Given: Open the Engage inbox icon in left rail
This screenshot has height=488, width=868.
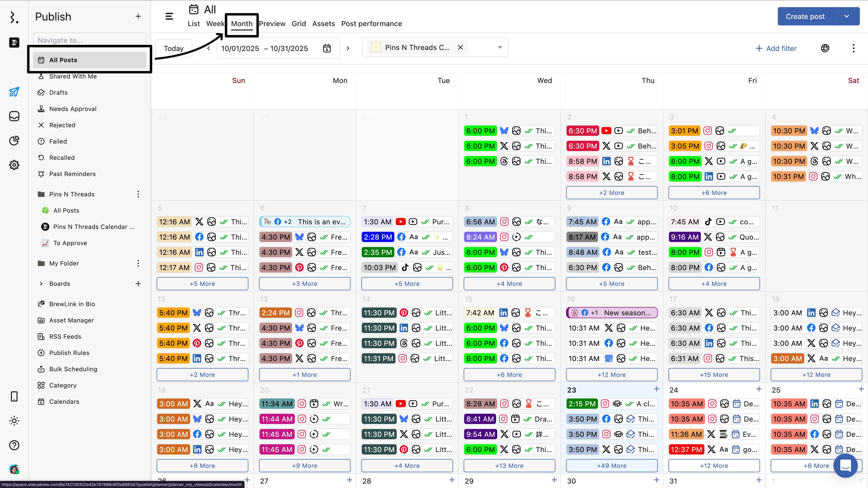Looking at the screenshot, I should pos(14,116).
